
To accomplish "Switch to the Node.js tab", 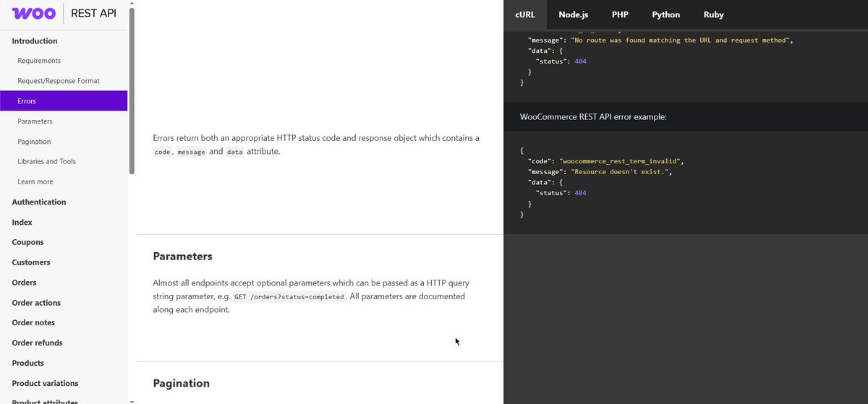I will [x=574, y=14].
